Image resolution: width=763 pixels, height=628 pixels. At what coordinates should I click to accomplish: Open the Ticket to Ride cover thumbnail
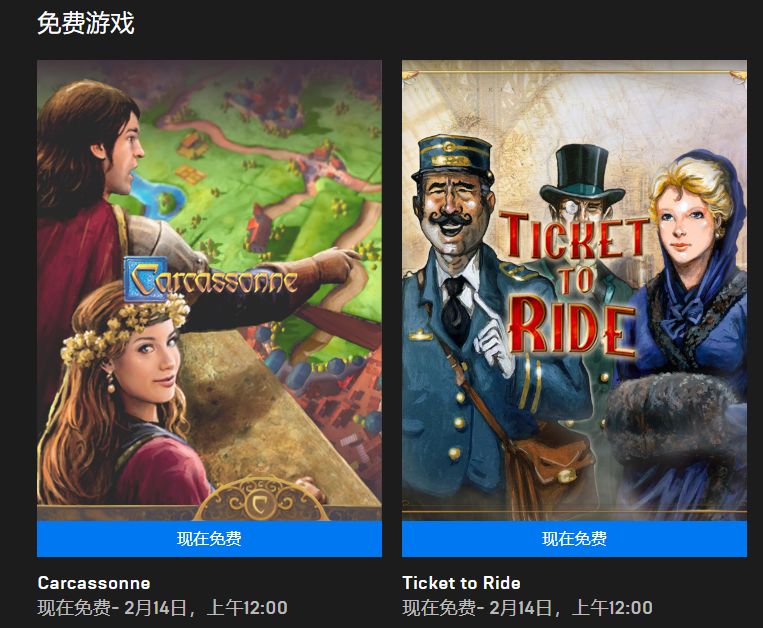(574, 290)
